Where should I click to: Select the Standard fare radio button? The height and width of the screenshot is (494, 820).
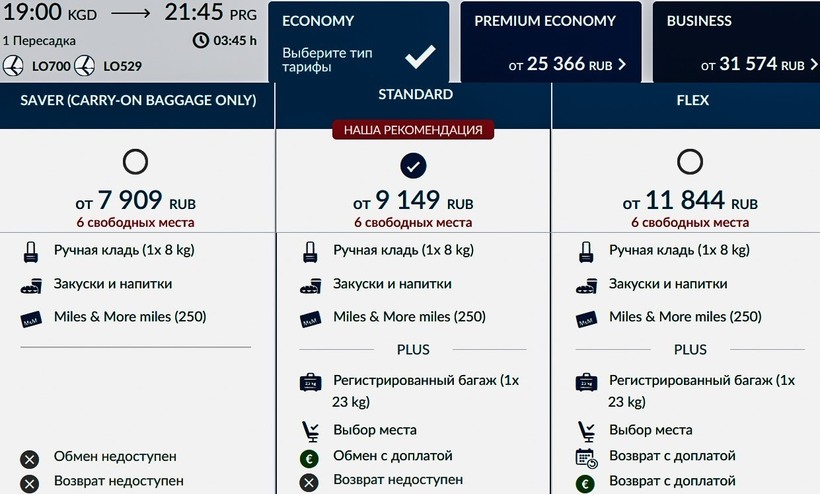[413, 164]
